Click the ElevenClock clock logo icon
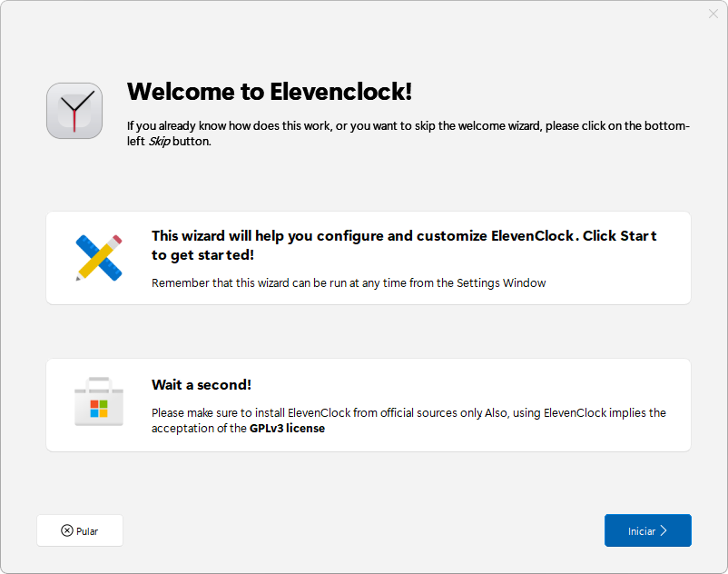728x574 pixels. point(74,111)
